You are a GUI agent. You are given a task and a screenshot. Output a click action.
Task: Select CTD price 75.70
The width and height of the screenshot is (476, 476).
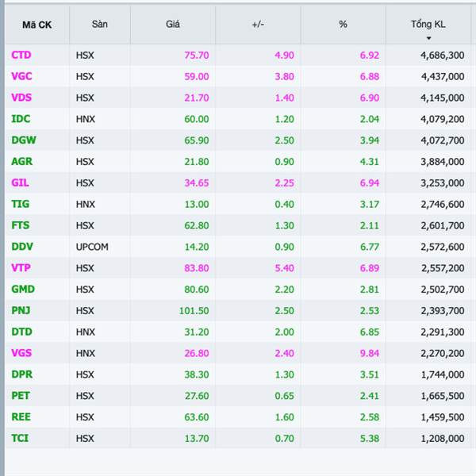pos(197,56)
